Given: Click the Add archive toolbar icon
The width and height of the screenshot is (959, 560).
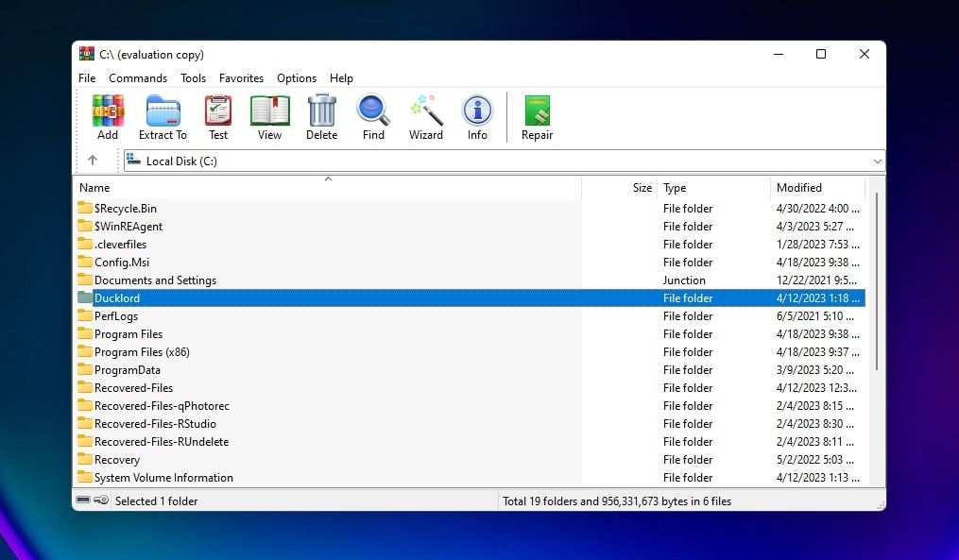Looking at the screenshot, I should pyautogui.click(x=108, y=110).
